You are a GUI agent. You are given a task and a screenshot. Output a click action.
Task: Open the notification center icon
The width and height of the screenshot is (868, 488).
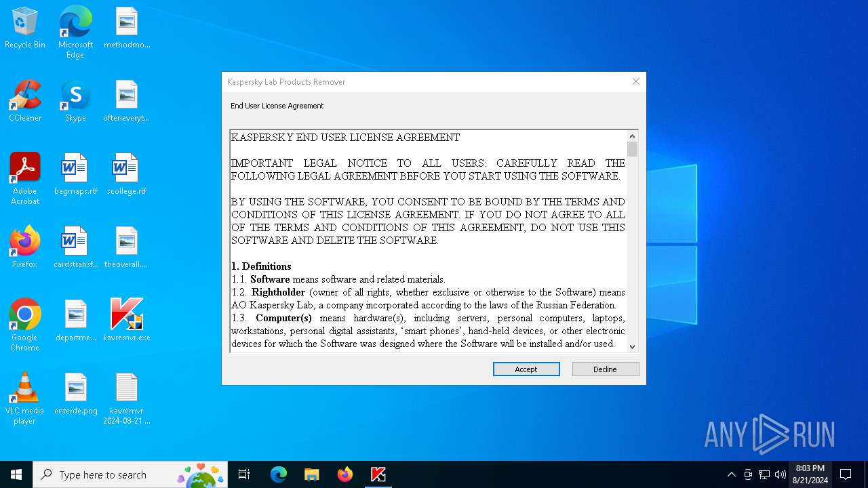tap(846, 474)
